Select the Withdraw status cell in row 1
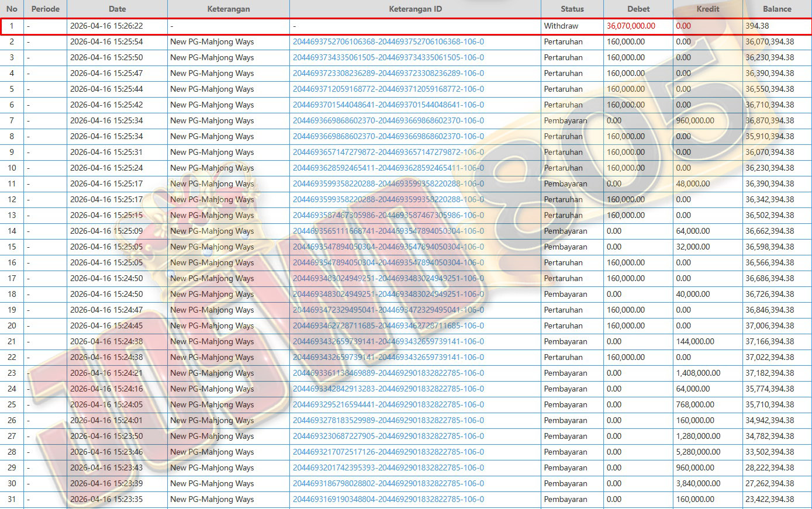 (561, 26)
